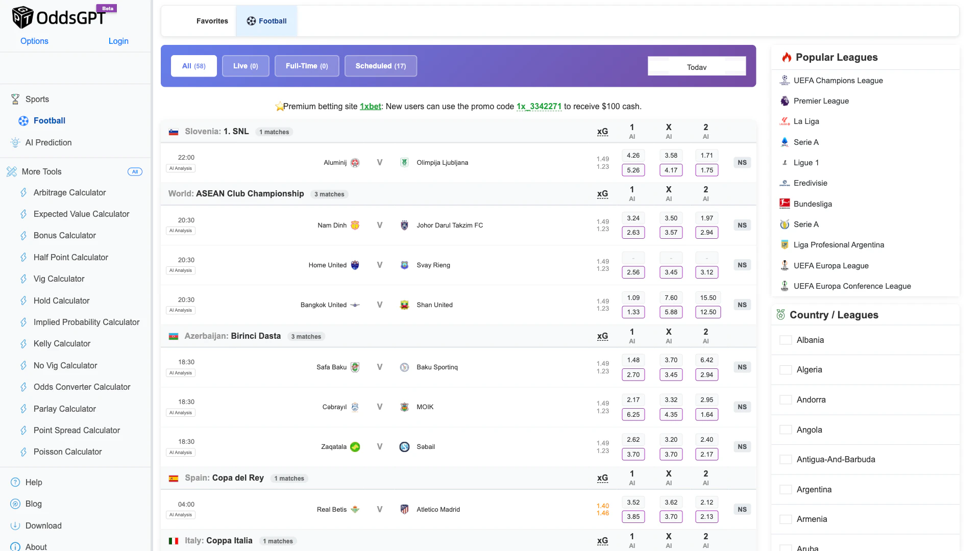Click the Johor Darul Takzim FC crest

coord(404,226)
